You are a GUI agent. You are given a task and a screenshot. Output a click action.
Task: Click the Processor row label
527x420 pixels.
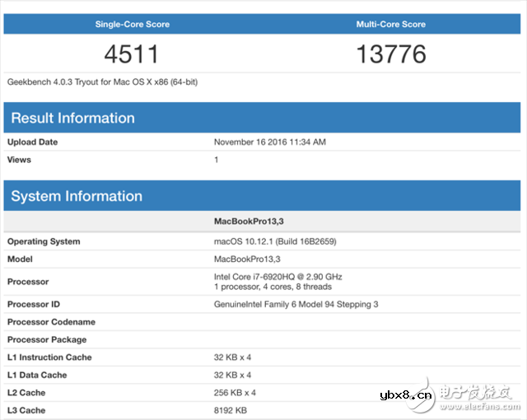pos(28,282)
